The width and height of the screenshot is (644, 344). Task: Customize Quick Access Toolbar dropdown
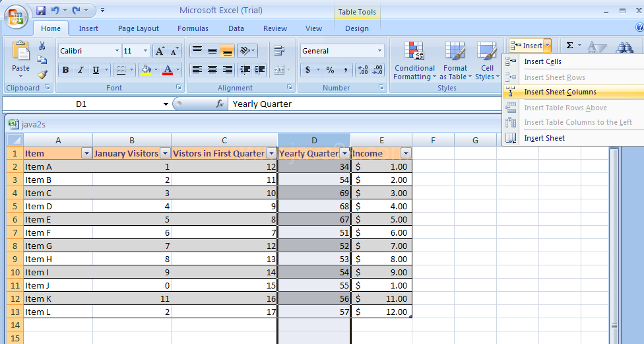tap(103, 11)
